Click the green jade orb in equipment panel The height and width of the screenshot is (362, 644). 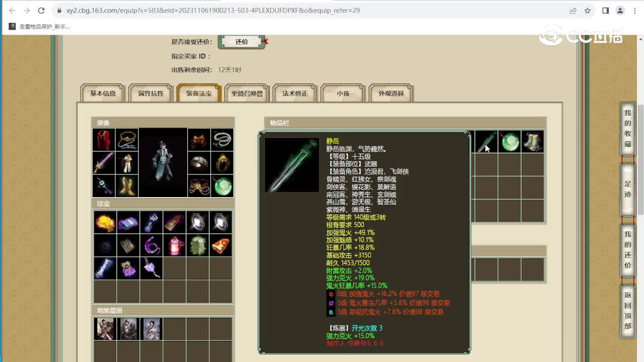[x=222, y=186]
